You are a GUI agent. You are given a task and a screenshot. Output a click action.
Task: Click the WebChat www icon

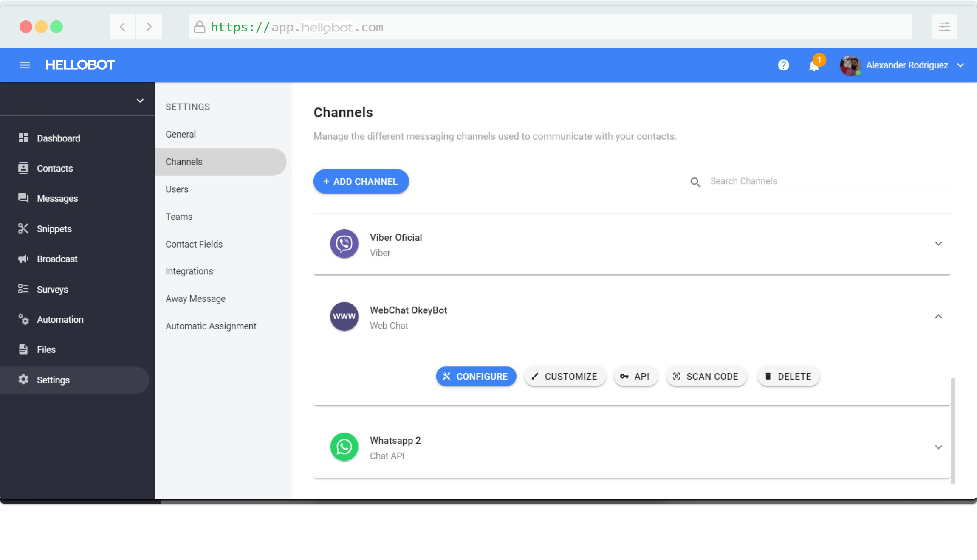pos(344,316)
